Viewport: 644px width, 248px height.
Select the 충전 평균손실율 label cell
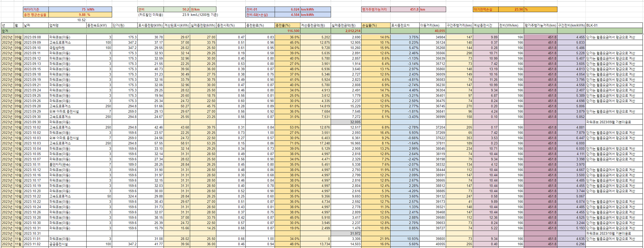click(x=36, y=15)
